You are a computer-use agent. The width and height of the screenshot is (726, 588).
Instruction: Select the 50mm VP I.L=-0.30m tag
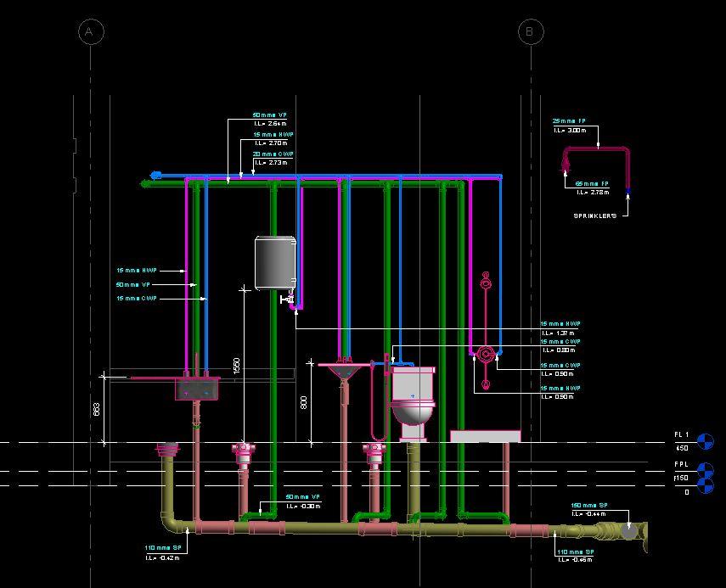303,501
